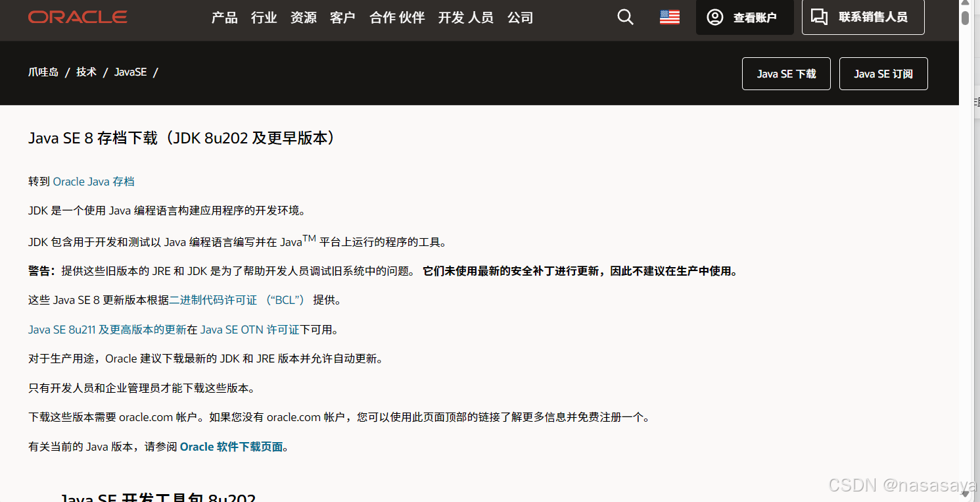The image size is (980, 502).
Task: Open the 客户 menu
Action: (x=342, y=18)
